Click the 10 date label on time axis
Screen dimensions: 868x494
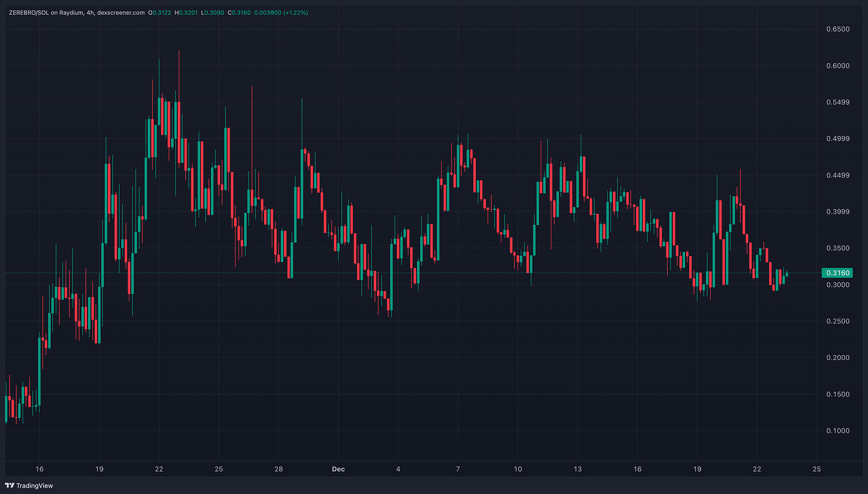coord(517,470)
